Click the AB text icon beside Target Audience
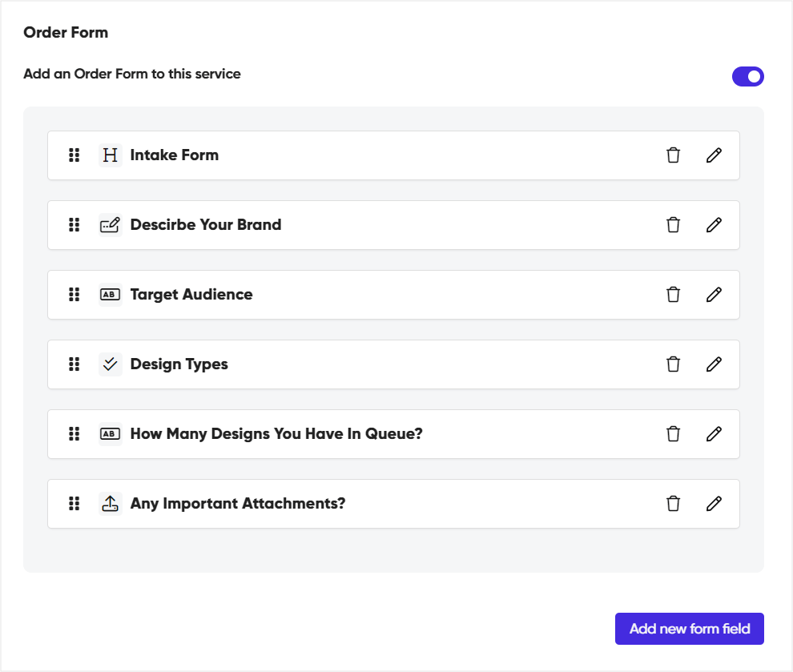Image resolution: width=793 pixels, height=672 pixels. pos(111,295)
